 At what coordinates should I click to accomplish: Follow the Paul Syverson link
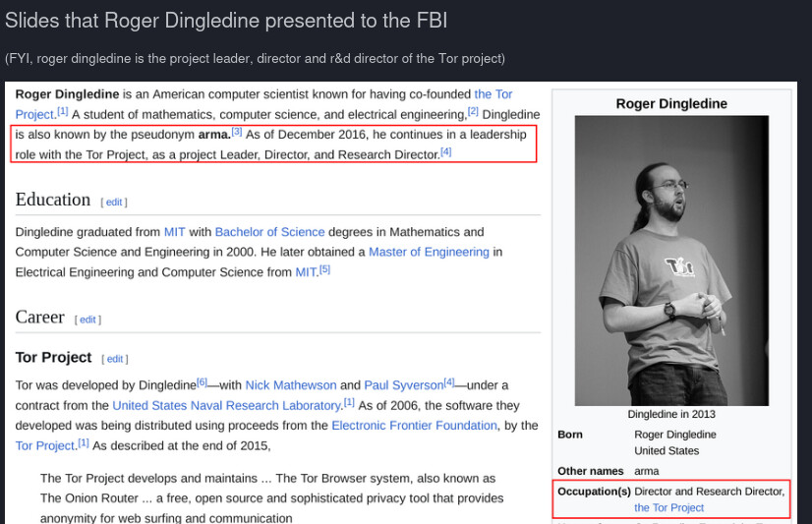[403, 385]
